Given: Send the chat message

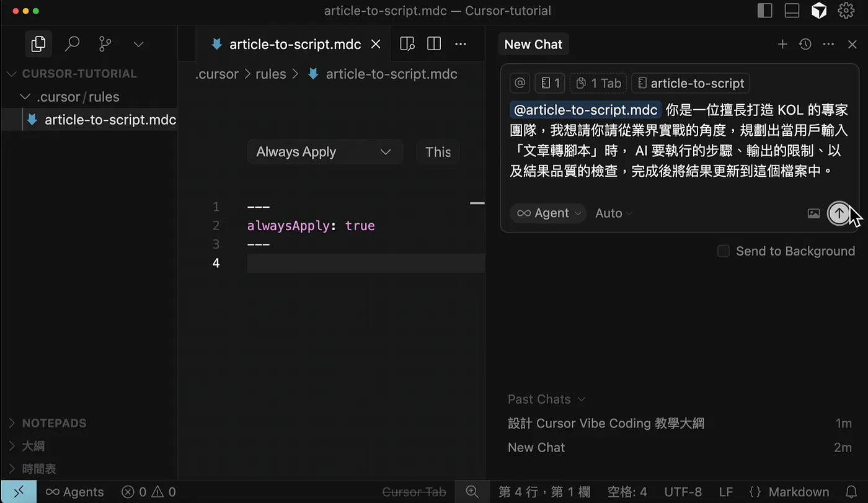Looking at the screenshot, I should click(x=839, y=213).
